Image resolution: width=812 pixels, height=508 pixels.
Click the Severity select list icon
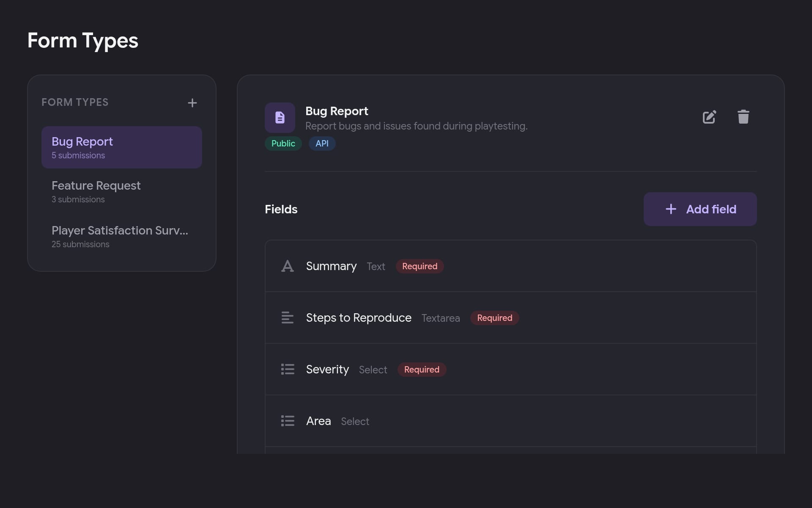click(288, 370)
